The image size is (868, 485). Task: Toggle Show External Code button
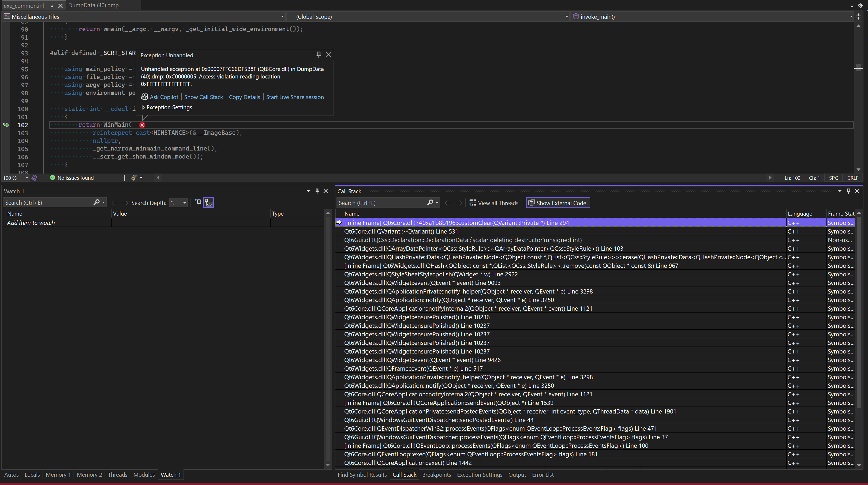[x=558, y=203]
